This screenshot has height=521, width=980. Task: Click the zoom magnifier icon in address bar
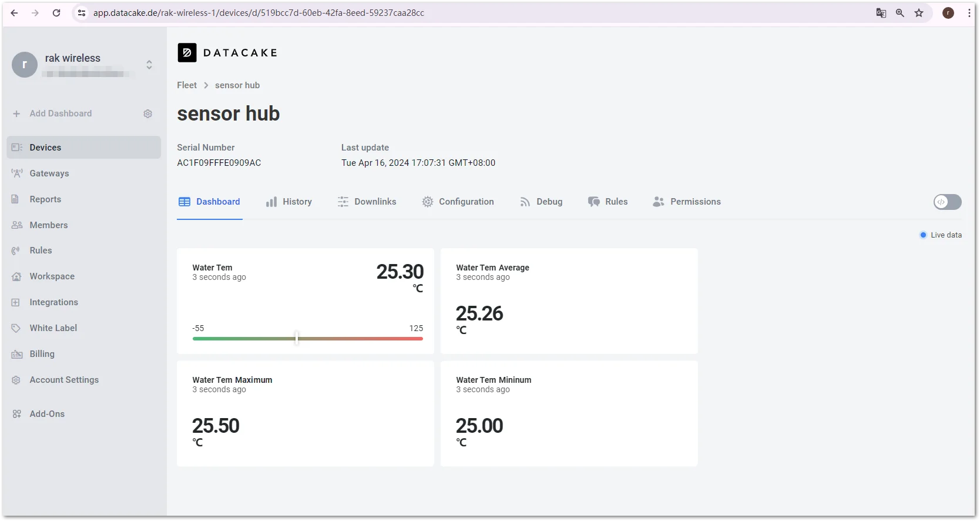point(900,13)
